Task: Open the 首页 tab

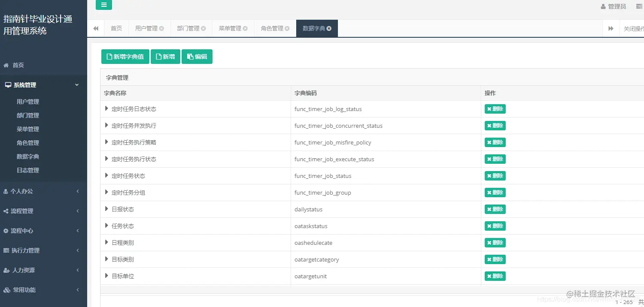Action: (x=116, y=28)
